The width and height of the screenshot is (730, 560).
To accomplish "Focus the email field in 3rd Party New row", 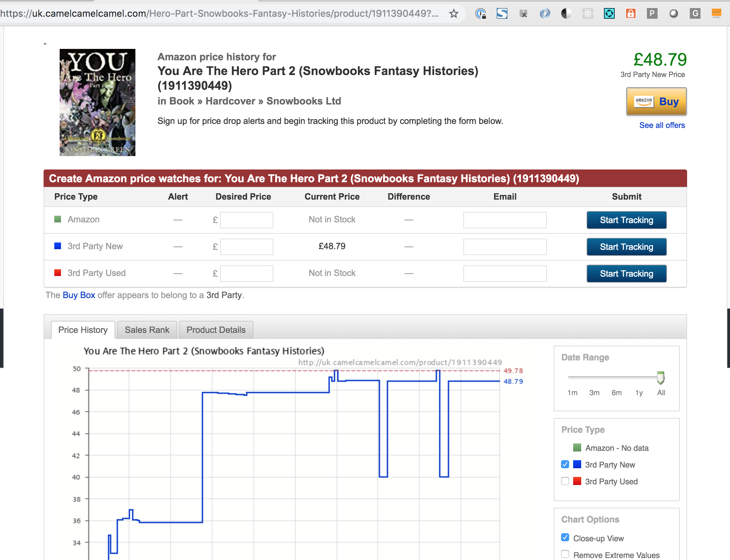I will coord(505,247).
